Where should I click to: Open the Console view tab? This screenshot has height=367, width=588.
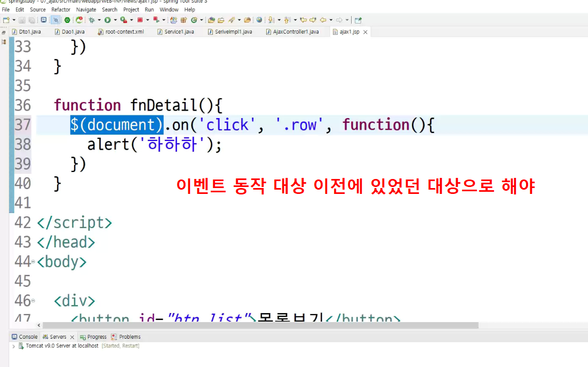25,337
